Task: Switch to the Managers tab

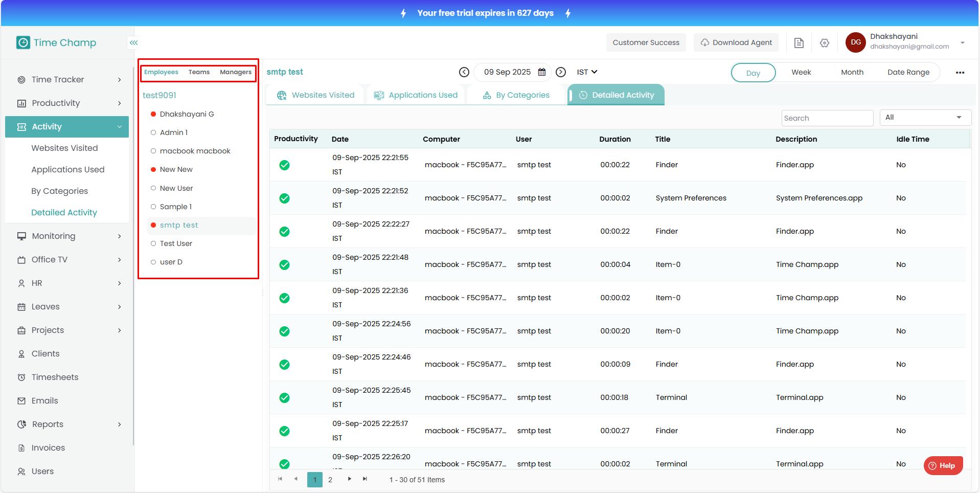Action: (235, 72)
